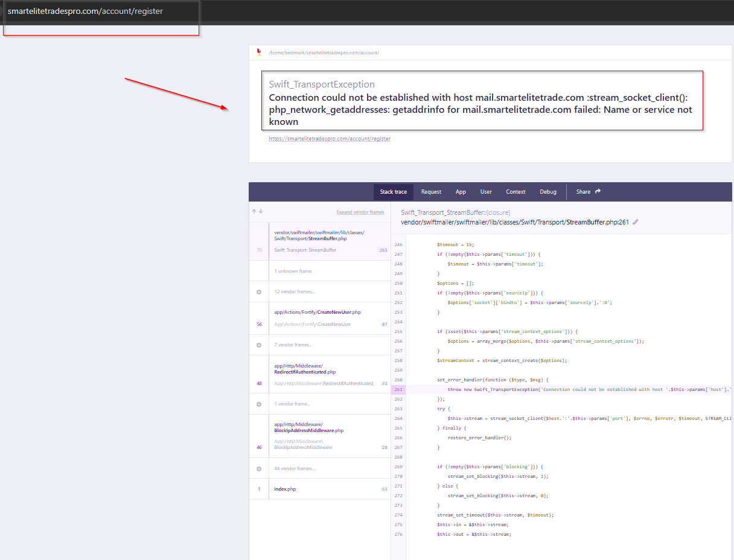Click the $timeout = 15 code line
734x560 pixels.
point(455,244)
